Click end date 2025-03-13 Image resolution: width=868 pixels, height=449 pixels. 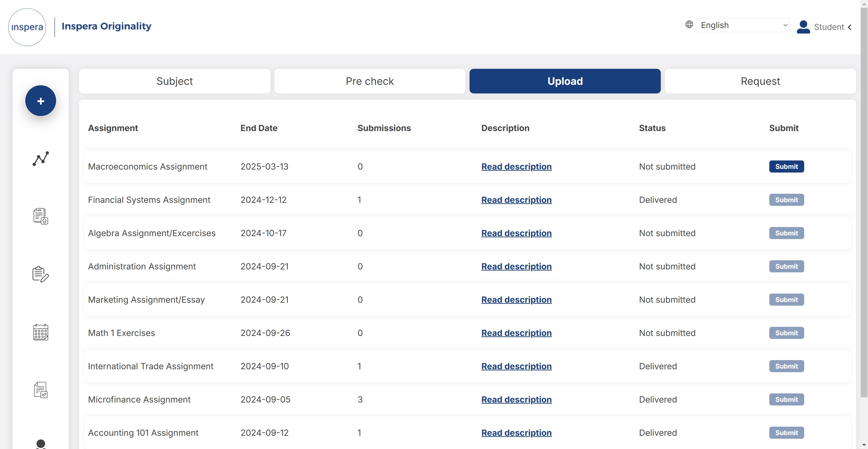[264, 166]
